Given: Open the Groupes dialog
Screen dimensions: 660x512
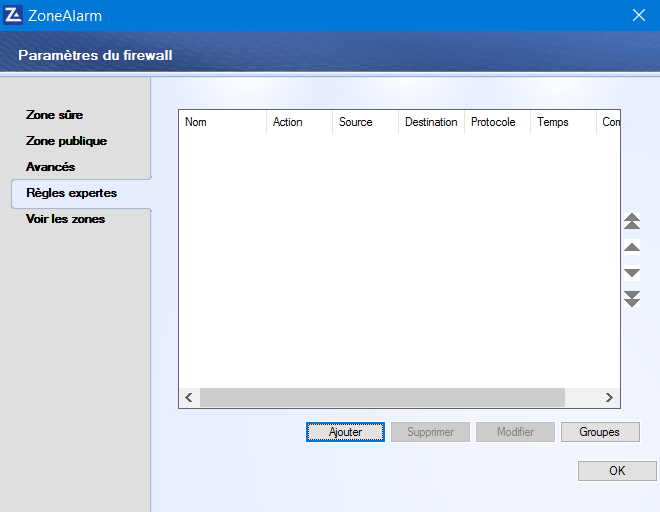Looking at the screenshot, I should click(x=600, y=432).
